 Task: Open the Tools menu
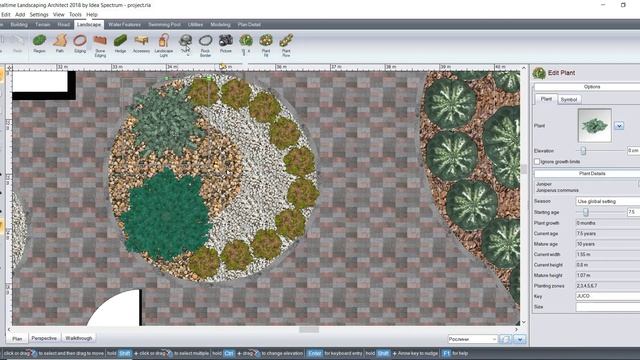75,14
